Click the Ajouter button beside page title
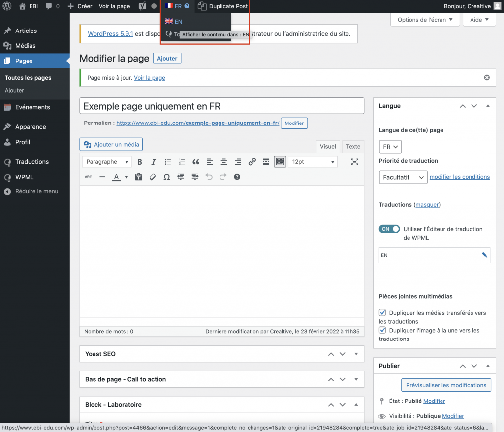Image resolution: width=504 pixels, height=432 pixels. coord(167,58)
